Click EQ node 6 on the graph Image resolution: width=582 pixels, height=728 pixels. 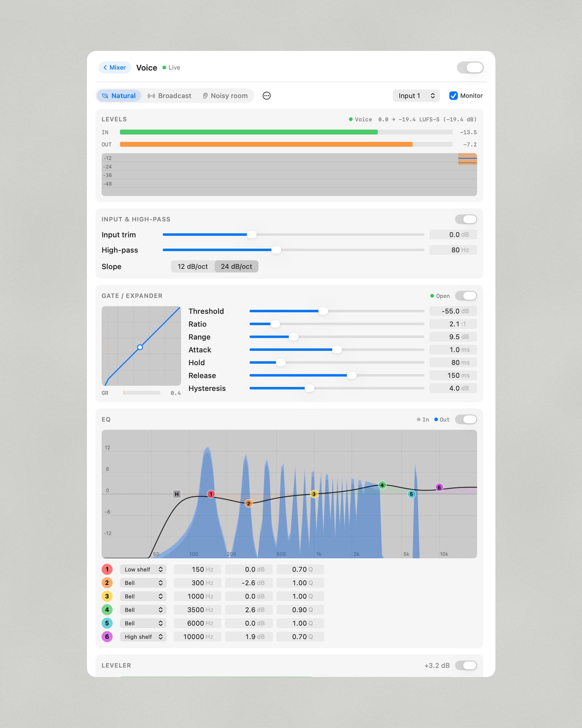click(439, 487)
